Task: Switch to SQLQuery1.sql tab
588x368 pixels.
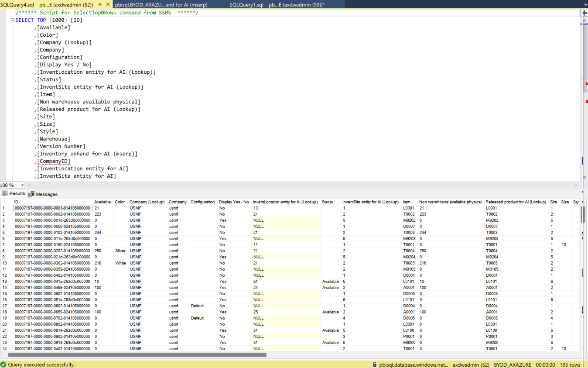Action: coord(277,5)
